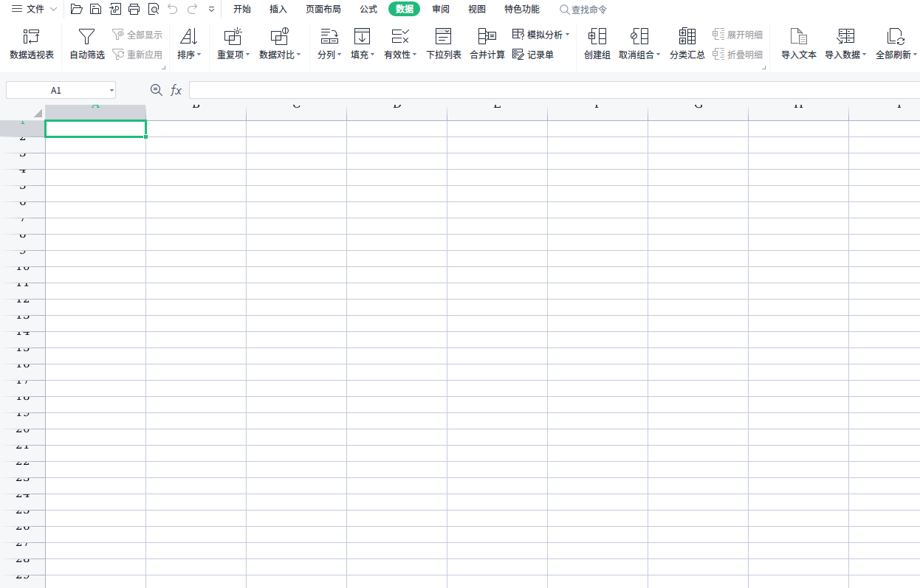Click 折叠明细 collapse detail
This screenshot has width=920, height=588.
[738, 55]
